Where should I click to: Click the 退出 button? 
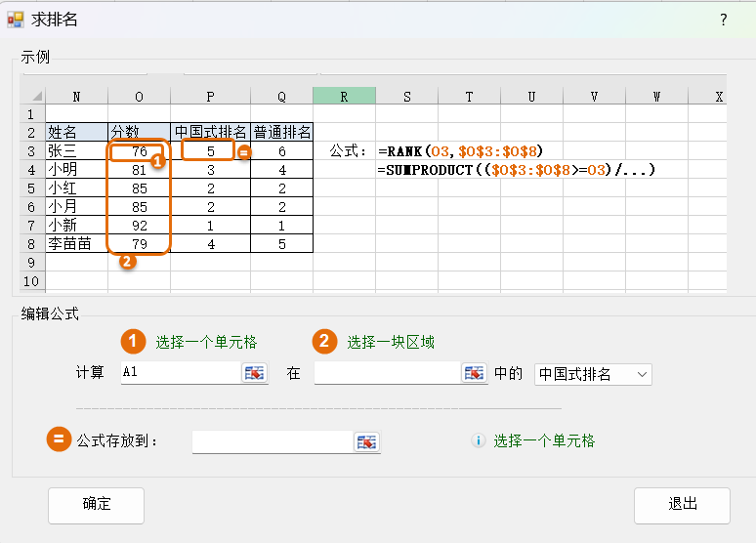click(x=682, y=505)
